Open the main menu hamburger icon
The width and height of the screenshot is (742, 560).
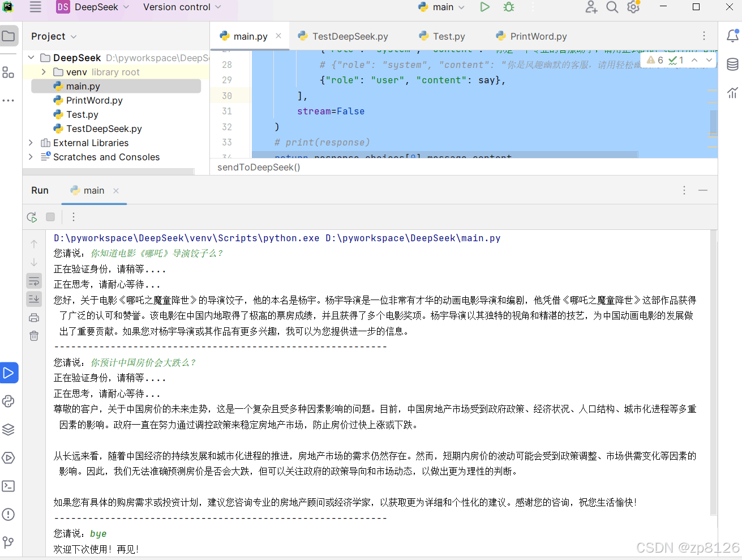pyautogui.click(x=35, y=7)
